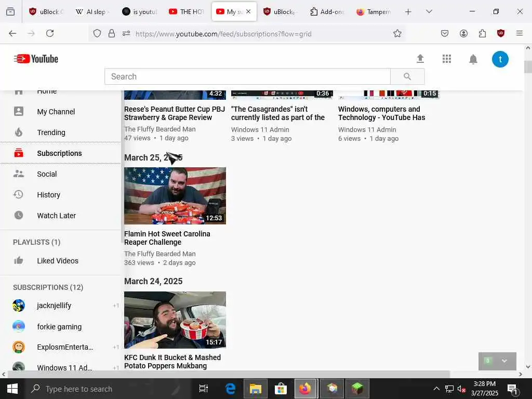
Task: Open site permissions icon in address bar
Action: click(x=126, y=33)
